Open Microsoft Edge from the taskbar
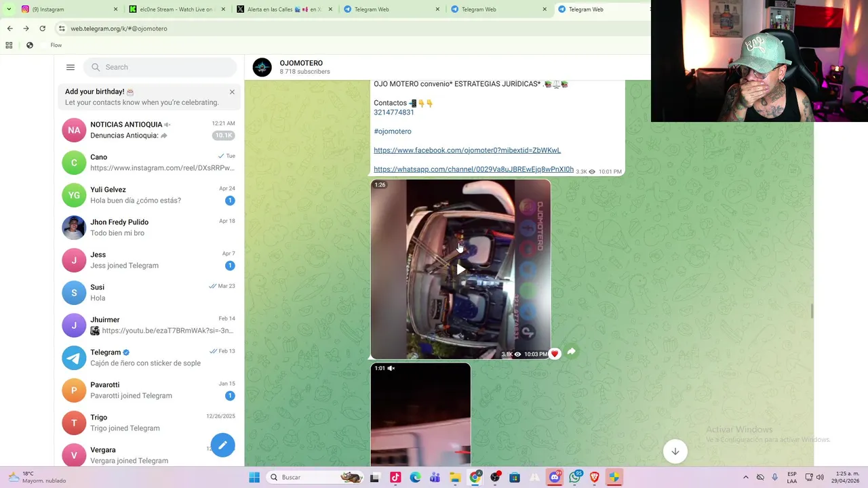Screen dimensions: 868x488 415,477
